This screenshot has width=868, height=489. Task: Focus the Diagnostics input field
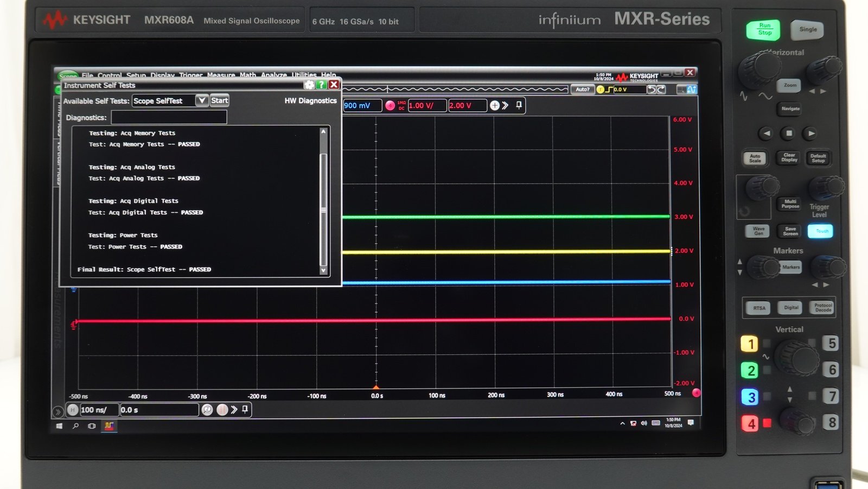coord(169,117)
